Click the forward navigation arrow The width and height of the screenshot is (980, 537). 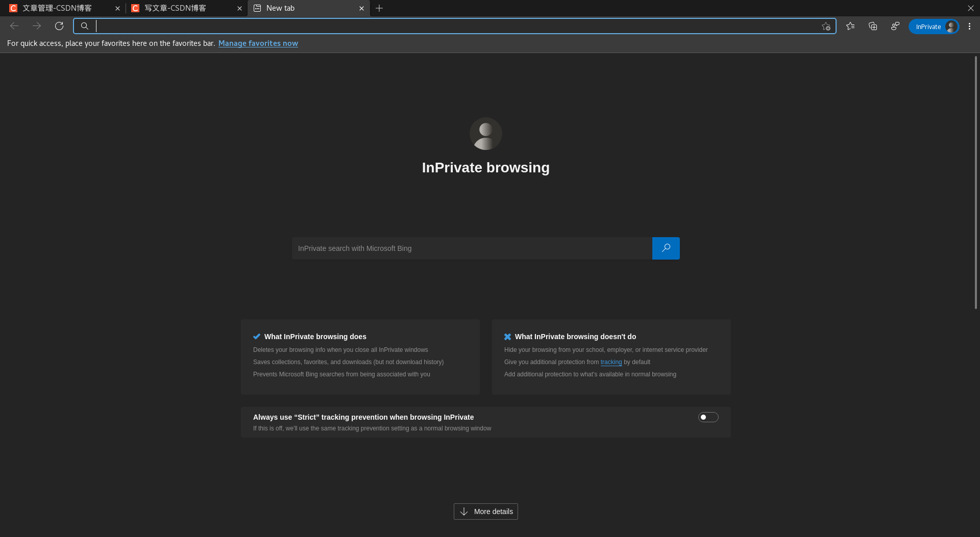36,26
